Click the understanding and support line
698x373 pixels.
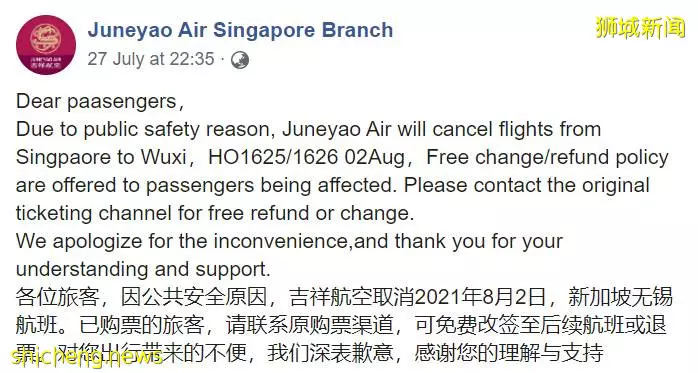click(x=143, y=269)
